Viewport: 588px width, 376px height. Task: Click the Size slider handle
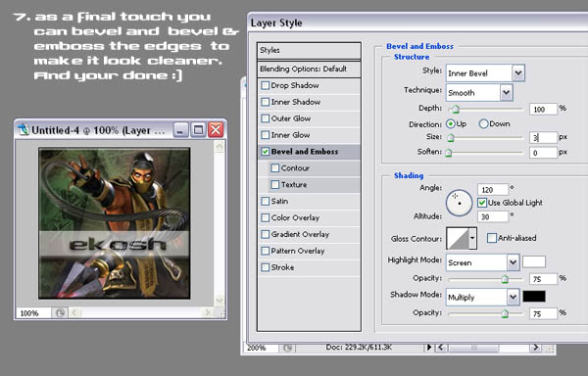click(451, 138)
